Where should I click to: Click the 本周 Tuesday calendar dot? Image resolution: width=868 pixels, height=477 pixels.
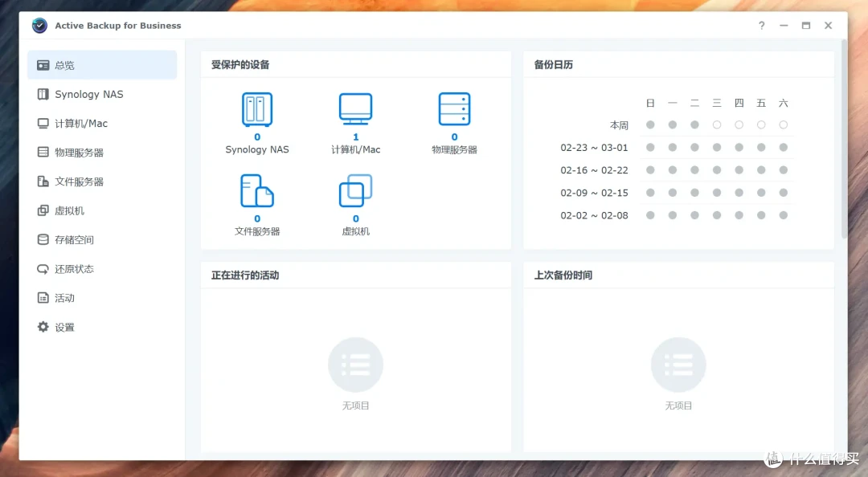point(694,125)
